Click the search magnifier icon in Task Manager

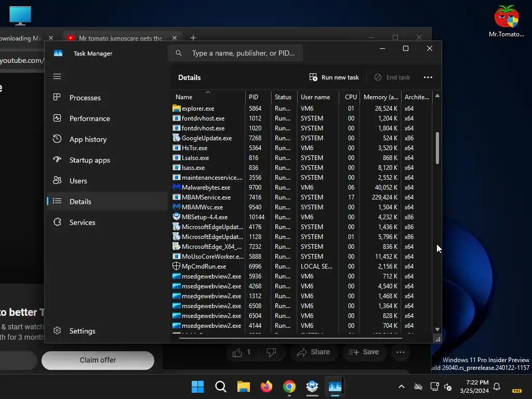click(179, 53)
